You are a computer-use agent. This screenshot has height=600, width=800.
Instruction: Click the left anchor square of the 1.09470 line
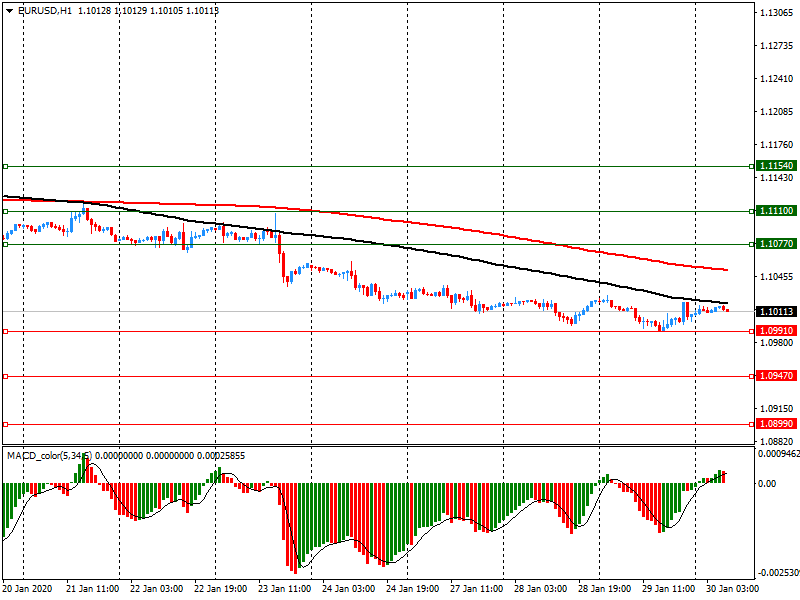(6, 377)
